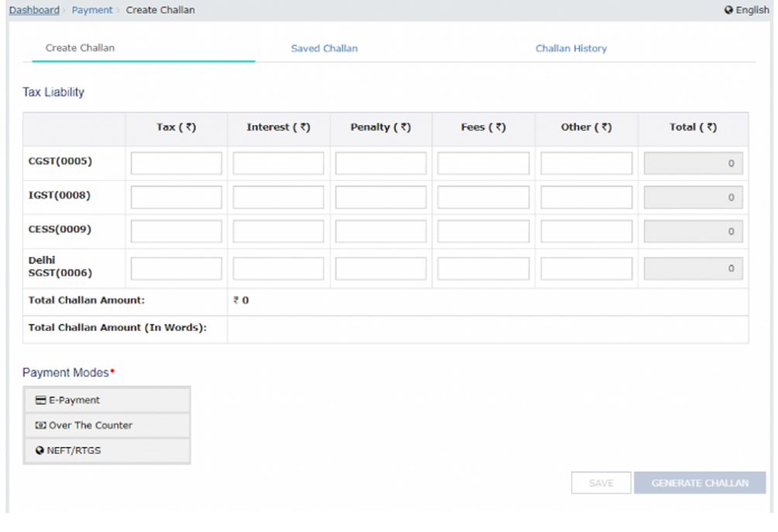Open the Challan History tab
The width and height of the screenshot is (778, 532).
click(570, 48)
